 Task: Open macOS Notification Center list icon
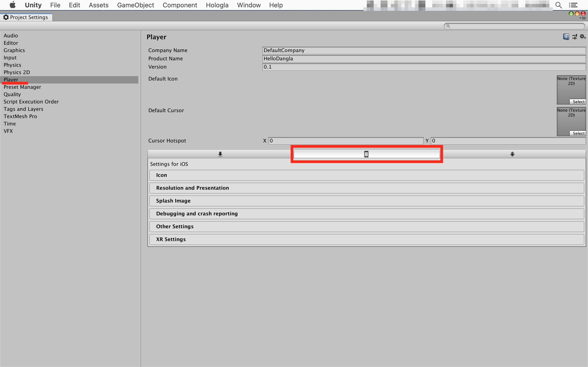tap(573, 5)
